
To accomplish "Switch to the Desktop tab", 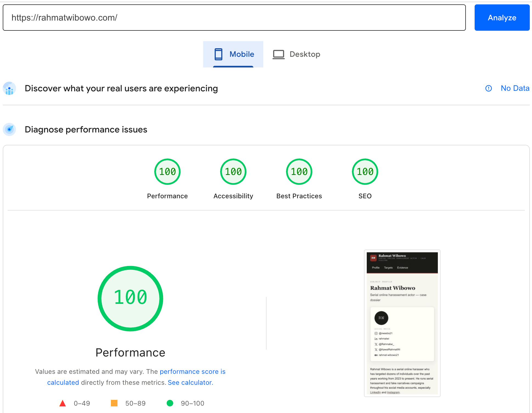I will point(296,54).
